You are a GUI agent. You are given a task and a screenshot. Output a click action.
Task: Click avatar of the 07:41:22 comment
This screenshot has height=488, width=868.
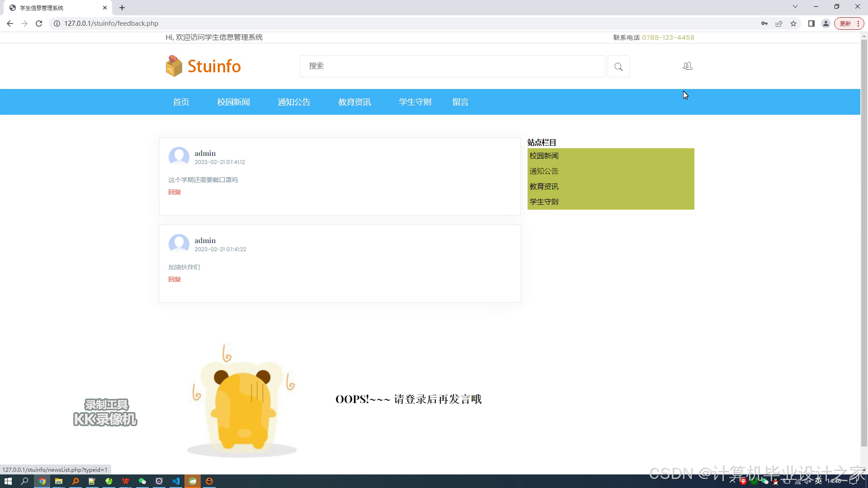coord(179,244)
